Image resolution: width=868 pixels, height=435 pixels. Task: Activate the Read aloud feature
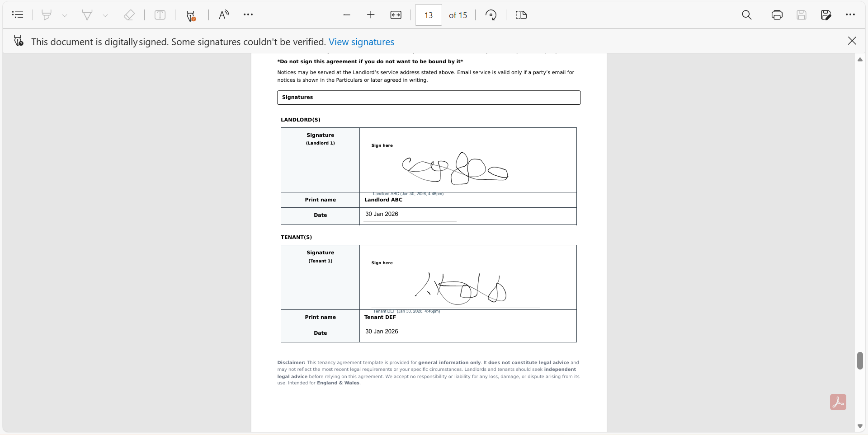(223, 14)
